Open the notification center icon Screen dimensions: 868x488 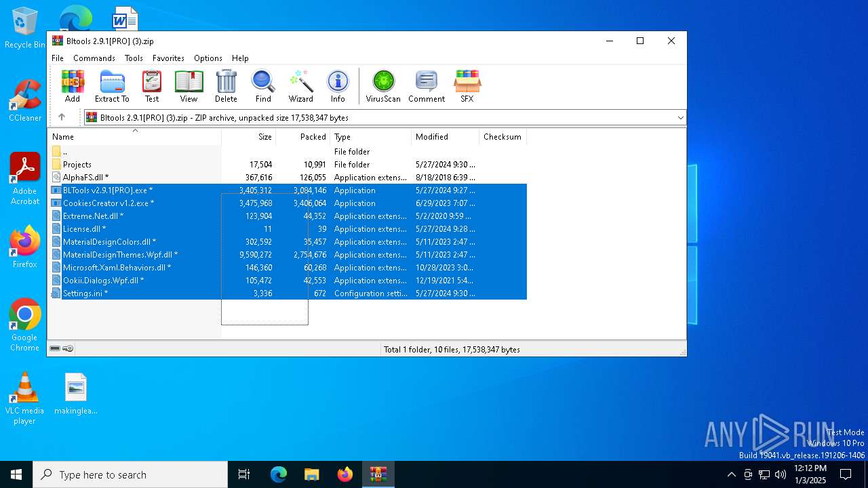click(846, 474)
